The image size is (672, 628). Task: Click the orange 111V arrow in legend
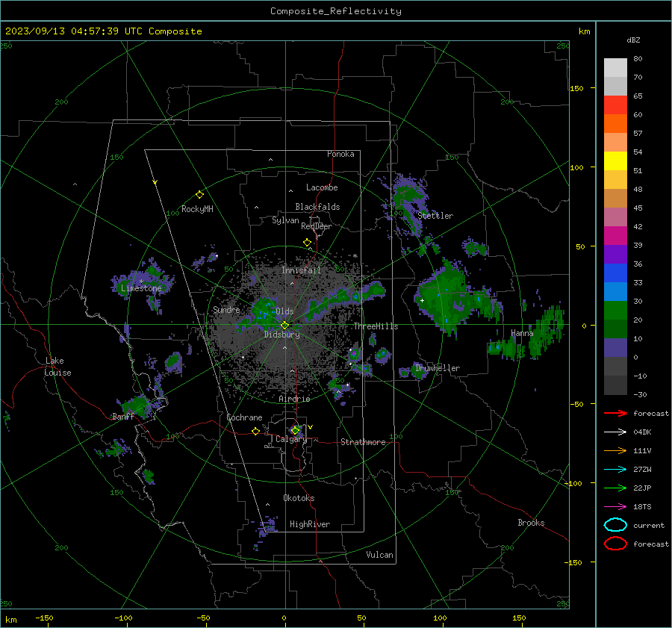(615, 450)
